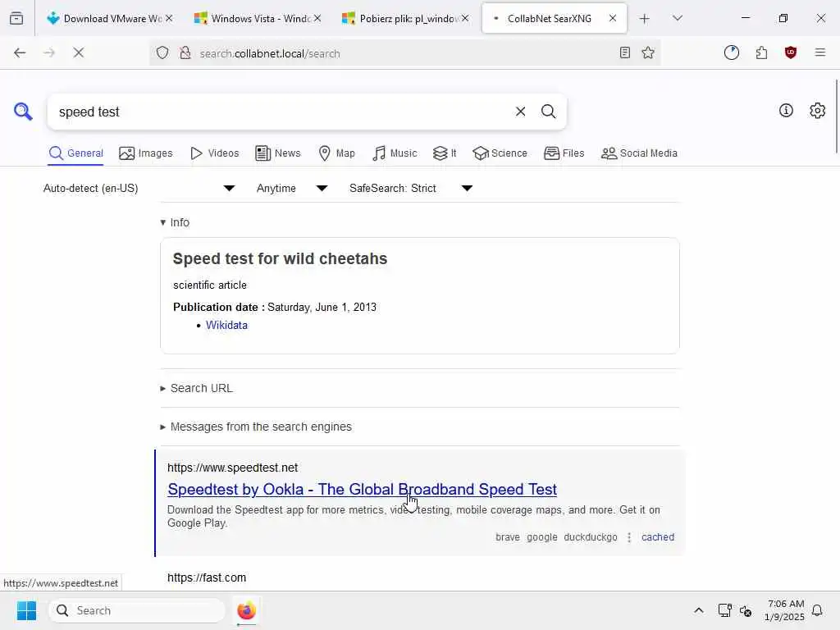
Task: Switch to the News category
Action: point(277,153)
